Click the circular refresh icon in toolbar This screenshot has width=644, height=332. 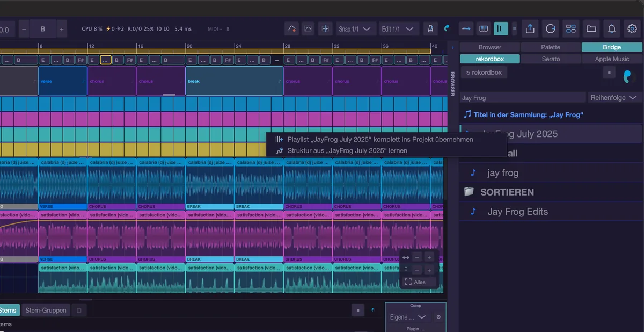coord(551,29)
